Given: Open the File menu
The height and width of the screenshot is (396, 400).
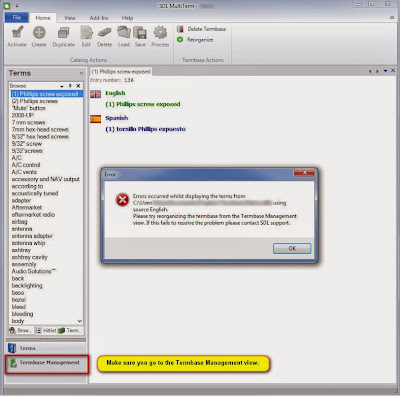Looking at the screenshot, I should pyautogui.click(x=17, y=18).
